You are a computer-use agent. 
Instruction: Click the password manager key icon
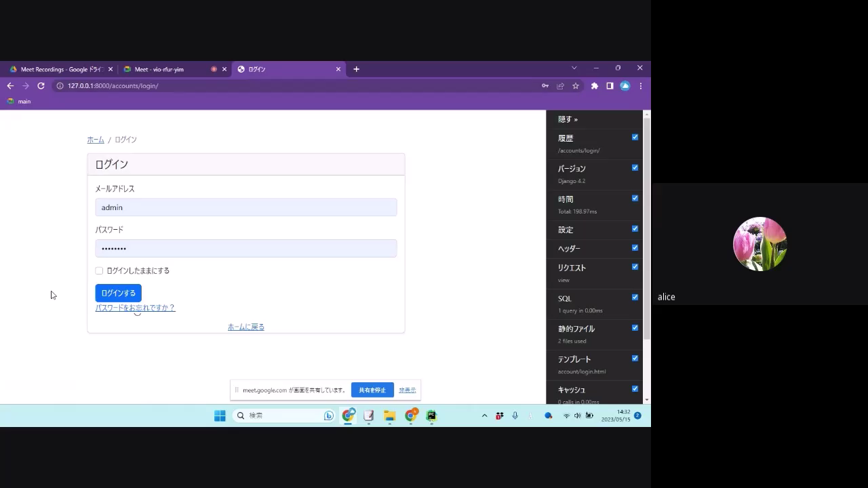tap(545, 86)
